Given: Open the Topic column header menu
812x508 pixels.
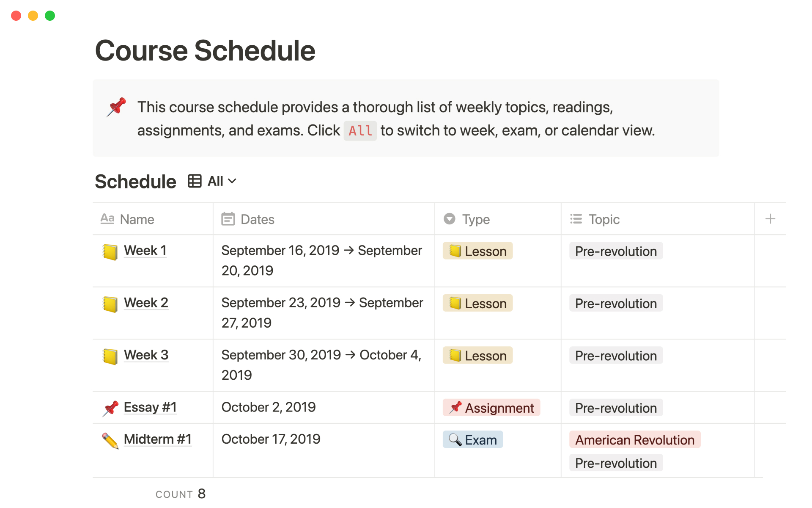Looking at the screenshot, I should [604, 219].
